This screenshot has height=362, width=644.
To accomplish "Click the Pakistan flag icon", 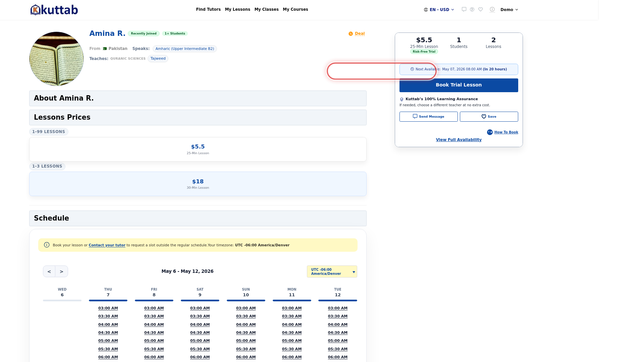I will [x=105, y=49].
